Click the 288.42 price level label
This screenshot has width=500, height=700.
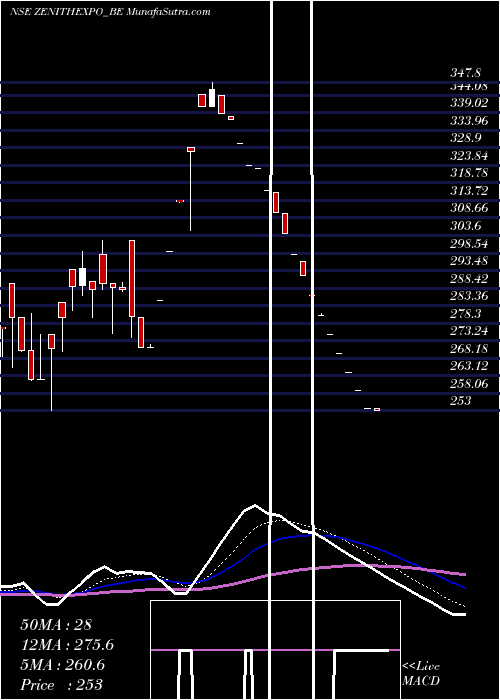(469, 279)
